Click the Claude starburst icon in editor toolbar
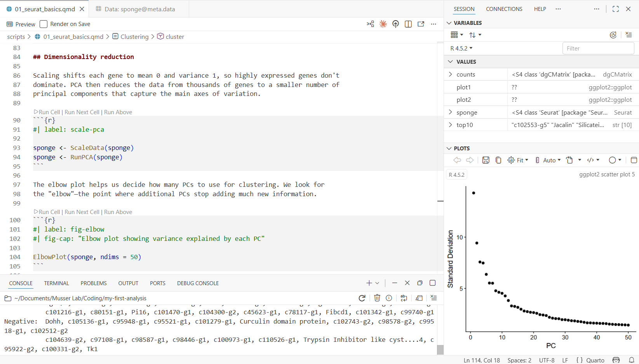The width and height of the screenshot is (639, 364). click(x=383, y=24)
